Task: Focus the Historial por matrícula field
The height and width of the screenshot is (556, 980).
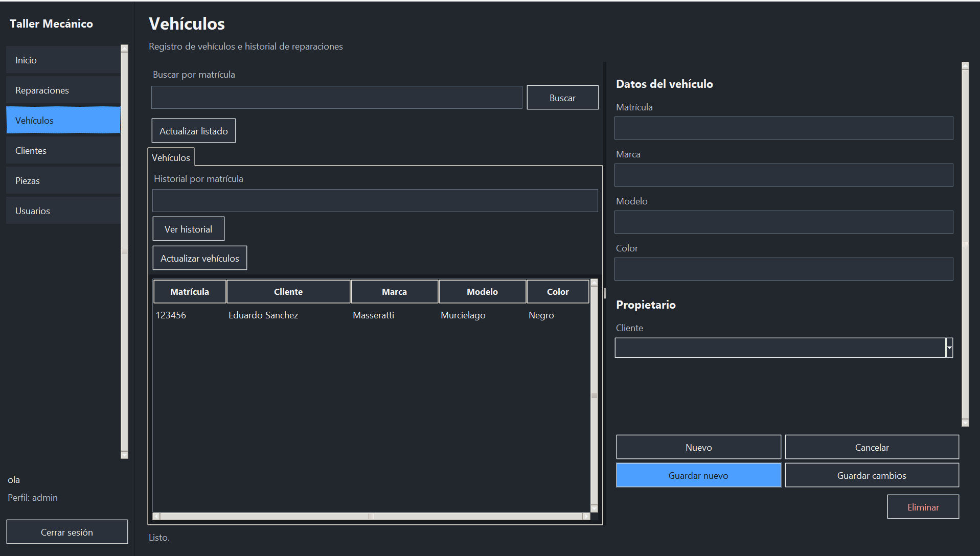Action: coord(375,201)
